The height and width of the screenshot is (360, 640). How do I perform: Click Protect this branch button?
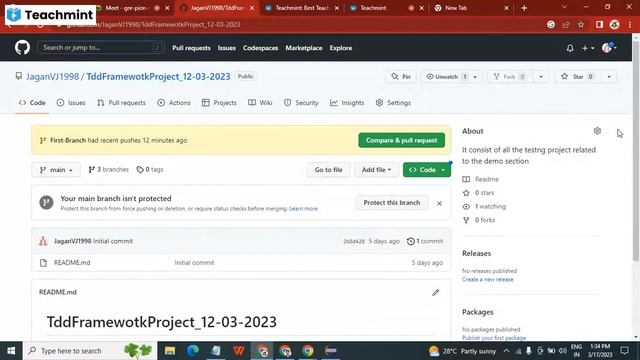coord(392,203)
